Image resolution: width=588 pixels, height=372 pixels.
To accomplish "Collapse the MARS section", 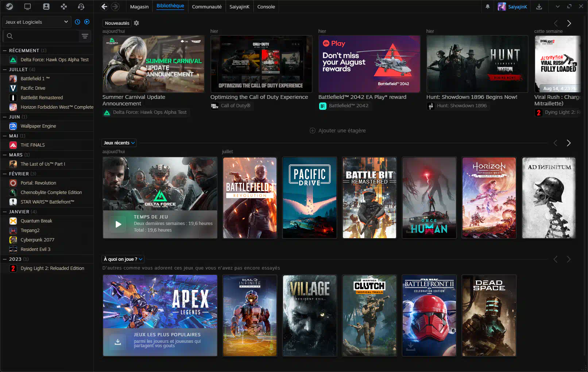I will tap(5, 155).
